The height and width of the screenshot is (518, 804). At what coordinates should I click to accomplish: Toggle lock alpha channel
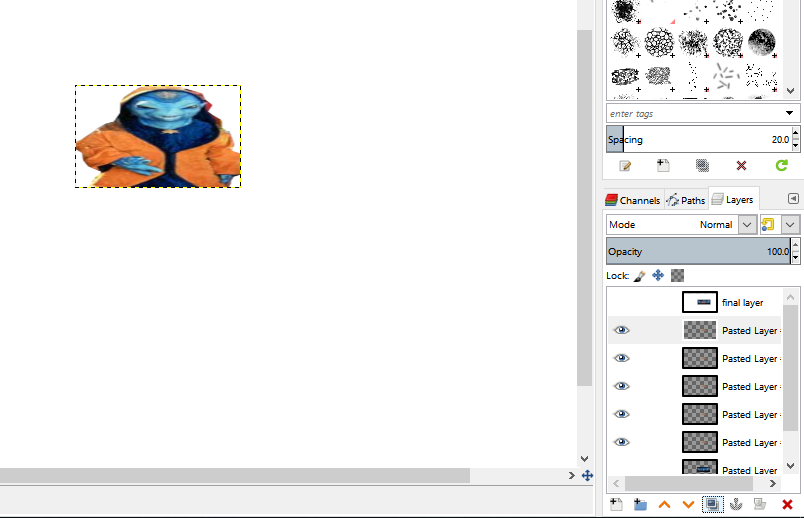(x=677, y=275)
